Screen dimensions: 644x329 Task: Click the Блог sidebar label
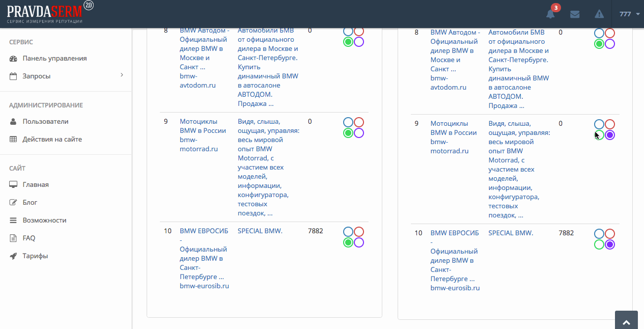30,203
